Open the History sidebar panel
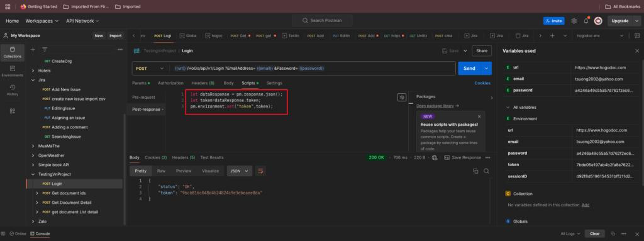644x241 pixels. [x=13, y=89]
